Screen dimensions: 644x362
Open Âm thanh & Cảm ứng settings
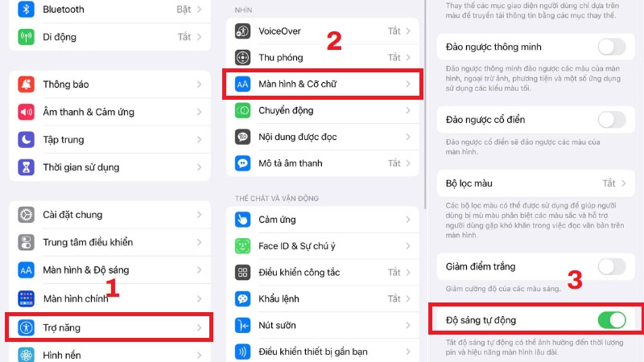109,112
